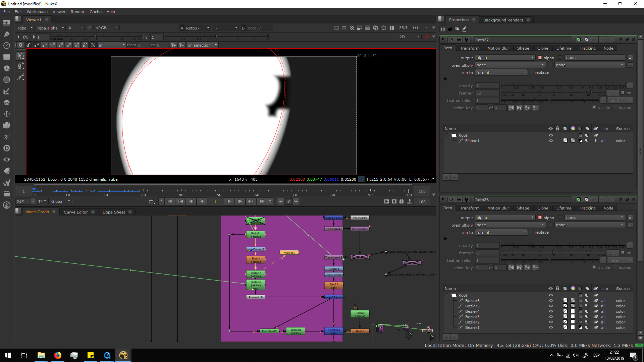Switch to the Curve Editor tab
Image resolution: width=644 pixels, height=362 pixels.
(x=76, y=212)
